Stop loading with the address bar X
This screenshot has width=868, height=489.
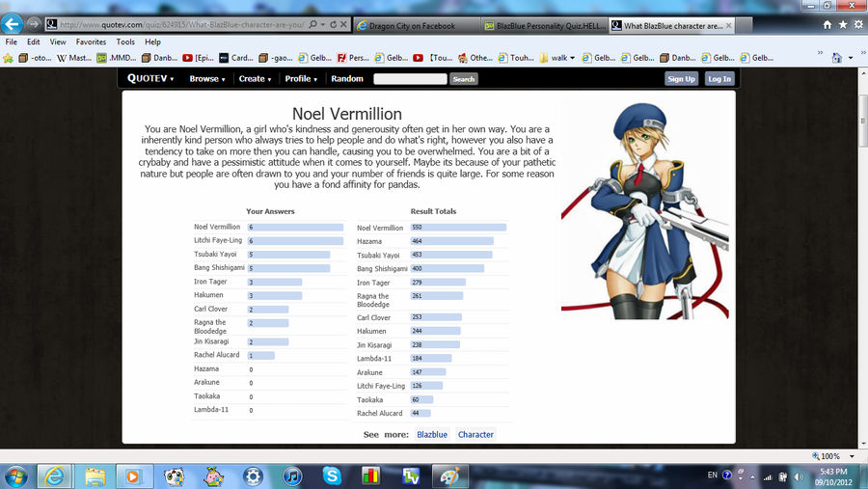[x=343, y=24]
